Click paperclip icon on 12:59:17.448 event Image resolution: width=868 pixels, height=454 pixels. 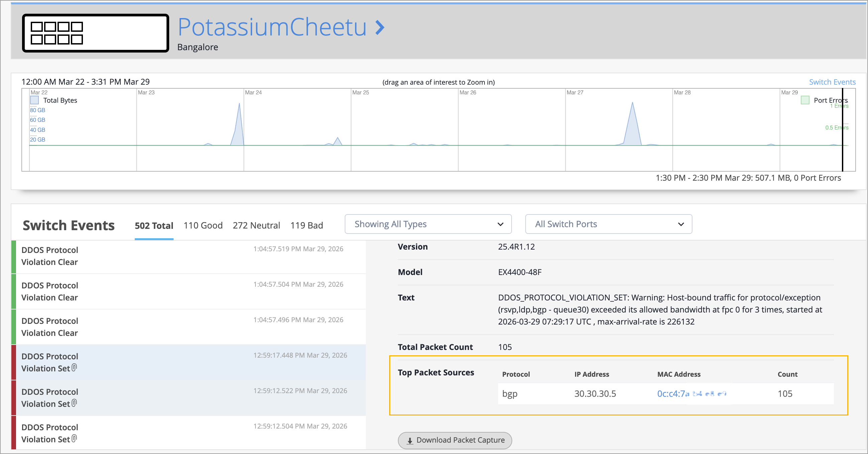[x=75, y=367]
